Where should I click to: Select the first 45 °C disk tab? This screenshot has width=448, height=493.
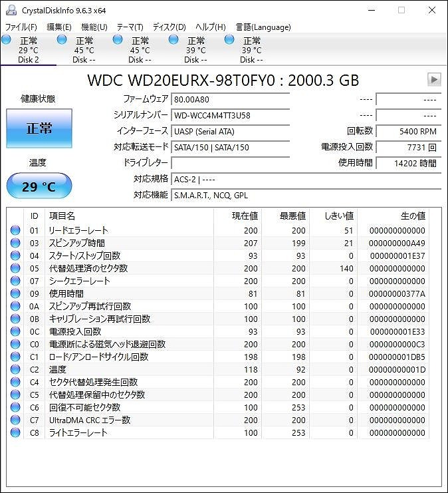(x=84, y=50)
